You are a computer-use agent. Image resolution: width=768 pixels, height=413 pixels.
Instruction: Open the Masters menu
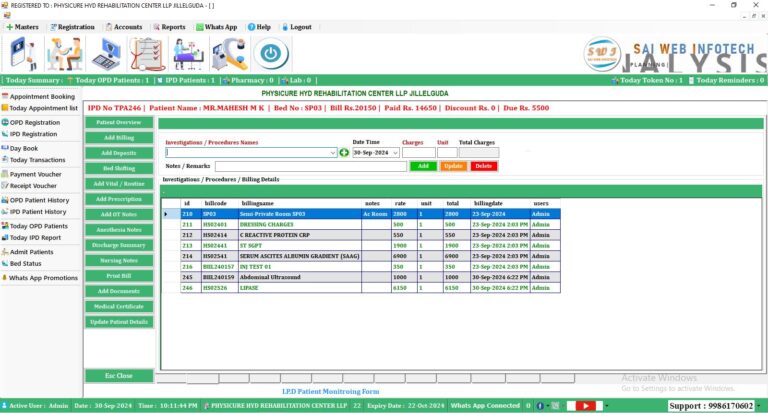[22, 27]
